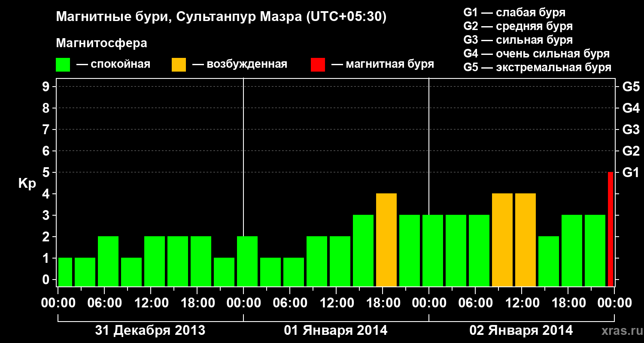Click the orange возбужденная legend swatch
Screen dimensions: 644x343
click(179, 65)
